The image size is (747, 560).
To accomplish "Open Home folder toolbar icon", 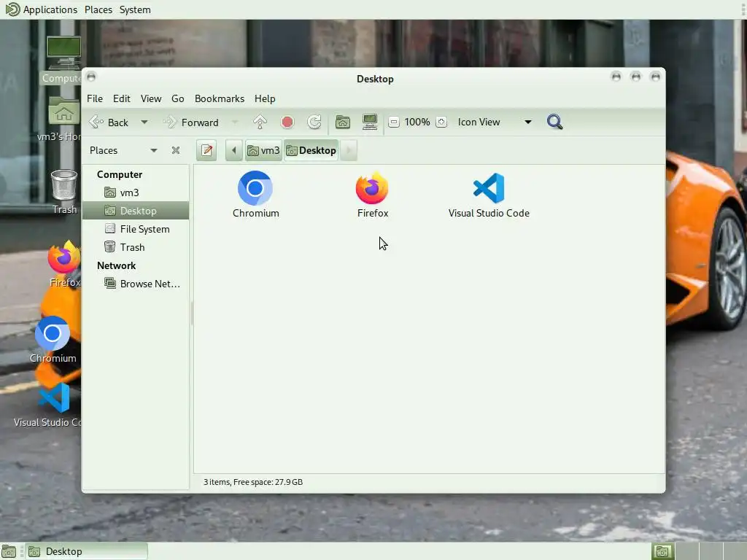I will click(343, 122).
